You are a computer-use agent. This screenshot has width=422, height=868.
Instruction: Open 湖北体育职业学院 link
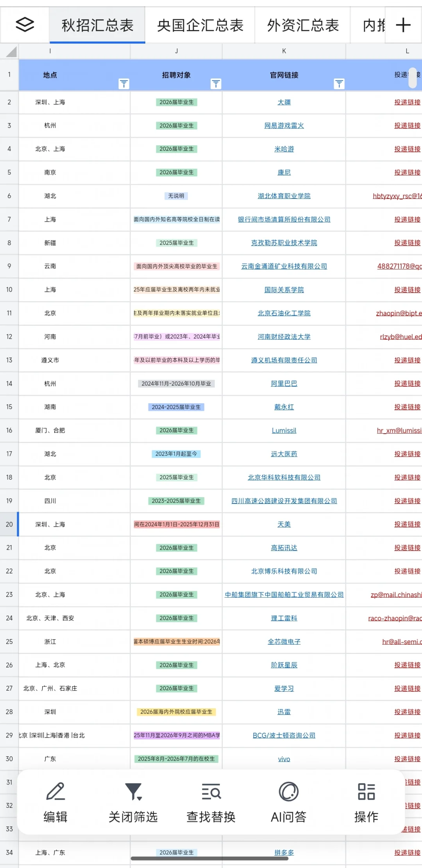284,196
